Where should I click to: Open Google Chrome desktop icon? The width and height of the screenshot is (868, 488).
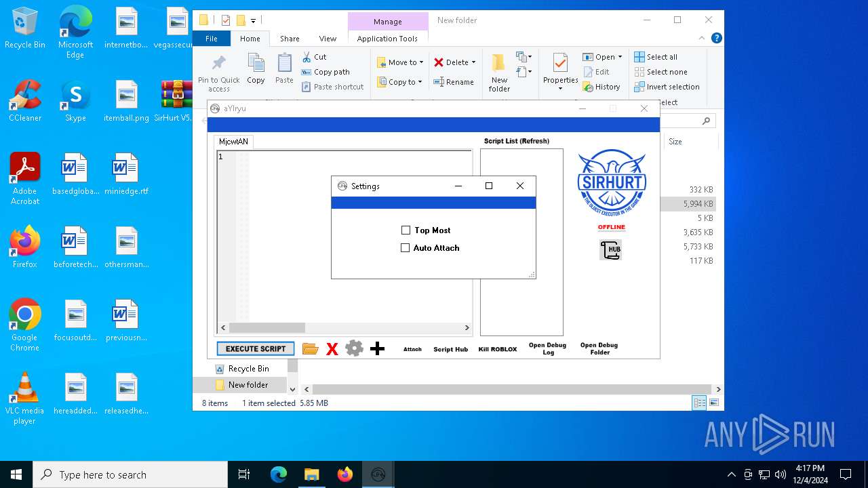pyautogui.click(x=25, y=325)
